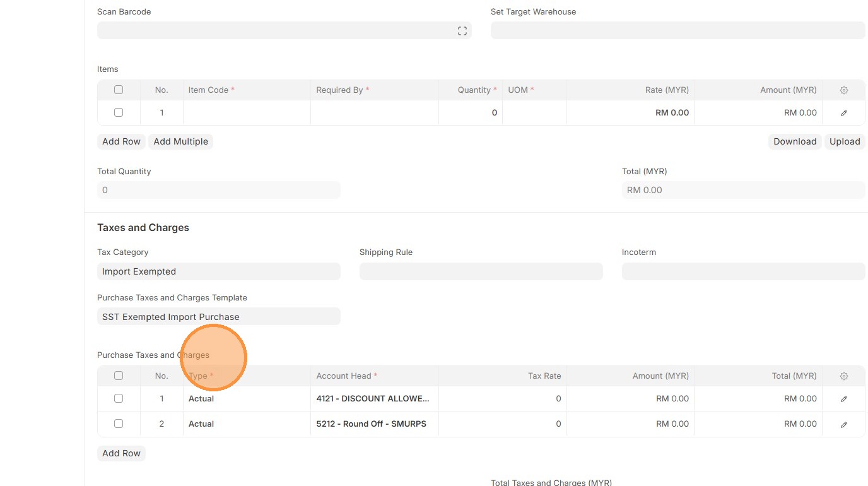The height and width of the screenshot is (486, 868).
Task: Edit the Round Off tax row
Action: pyautogui.click(x=843, y=424)
